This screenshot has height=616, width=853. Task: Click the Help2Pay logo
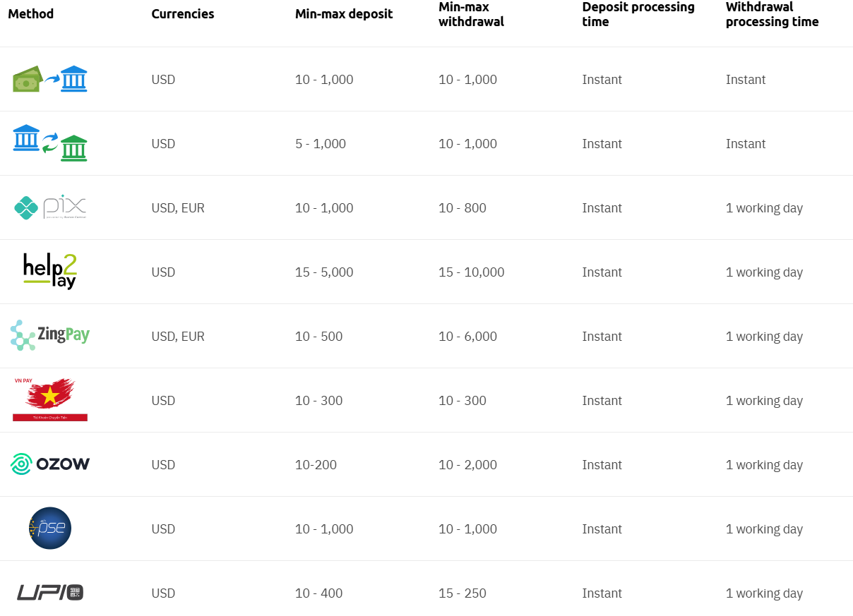coord(49,272)
